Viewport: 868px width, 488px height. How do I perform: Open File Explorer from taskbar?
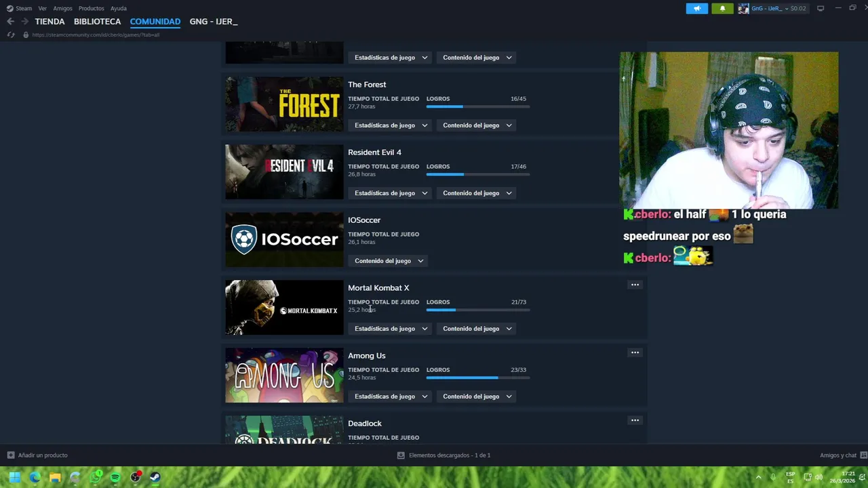point(55,477)
